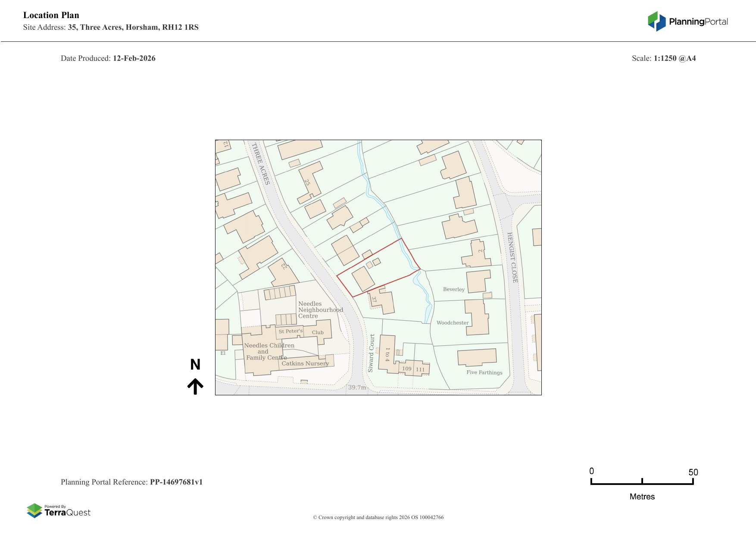Image resolution: width=756 pixels, height=535 pixels.
Task: Click the HENGIST CLOSE street label
Action: [512, 257]
